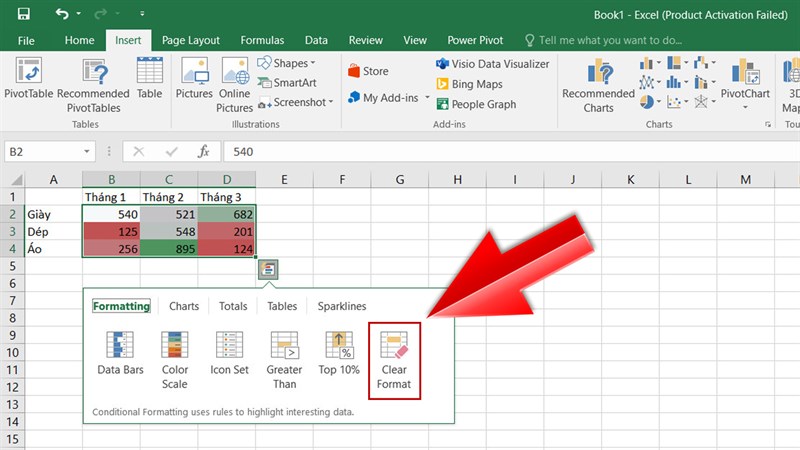
Task: Select column B header
Action: click(111, 179)
